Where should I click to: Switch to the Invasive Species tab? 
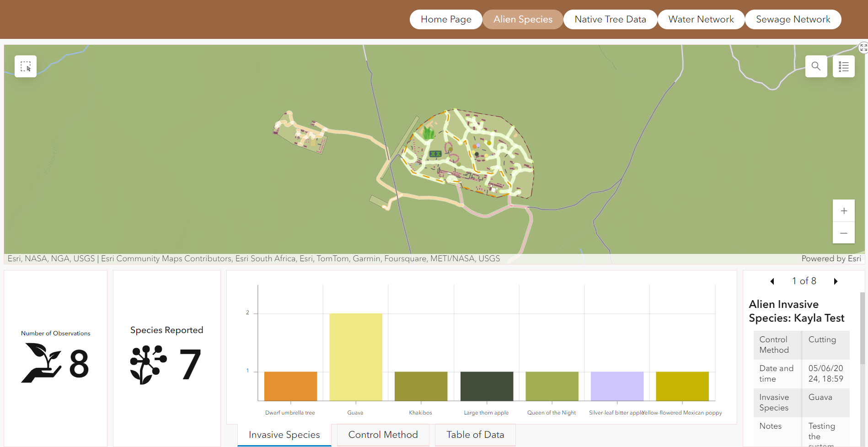tap(284, 435)
